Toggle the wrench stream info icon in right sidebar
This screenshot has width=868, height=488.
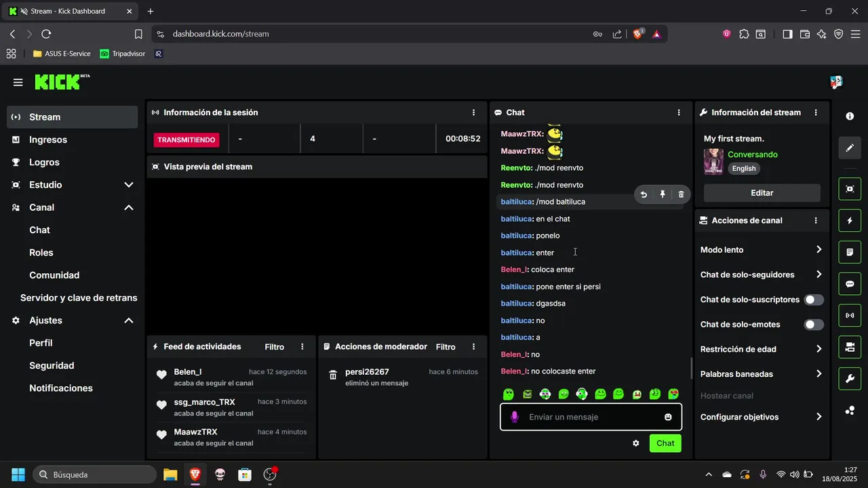point(850,378)
